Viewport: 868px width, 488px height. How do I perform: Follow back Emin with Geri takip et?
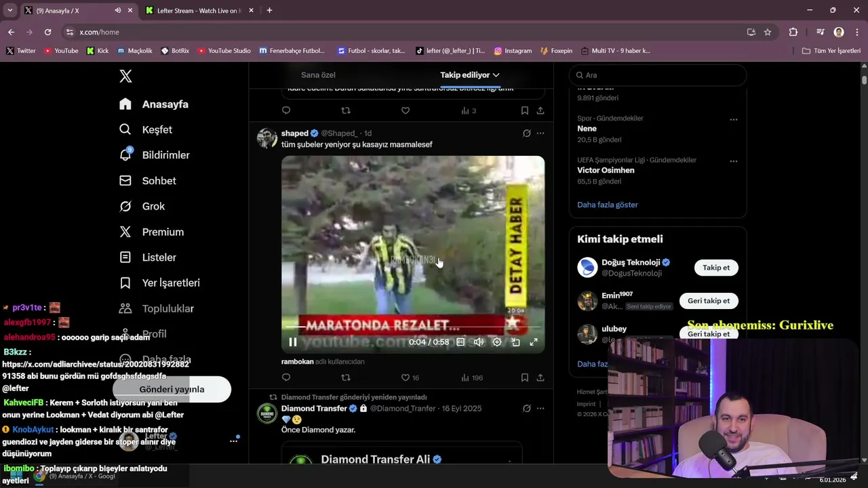pyautogui.click(x=709, y=301)
